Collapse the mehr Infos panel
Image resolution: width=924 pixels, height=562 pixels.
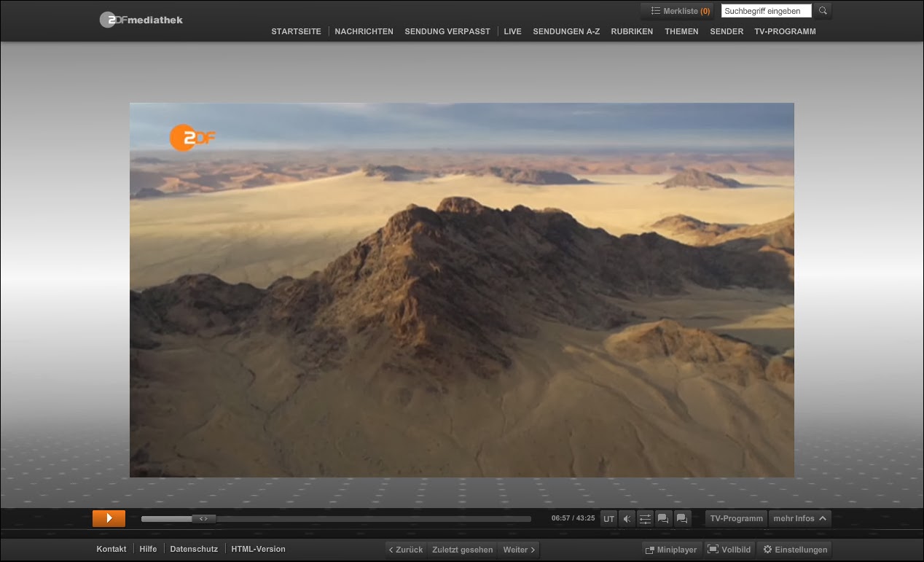799,518
